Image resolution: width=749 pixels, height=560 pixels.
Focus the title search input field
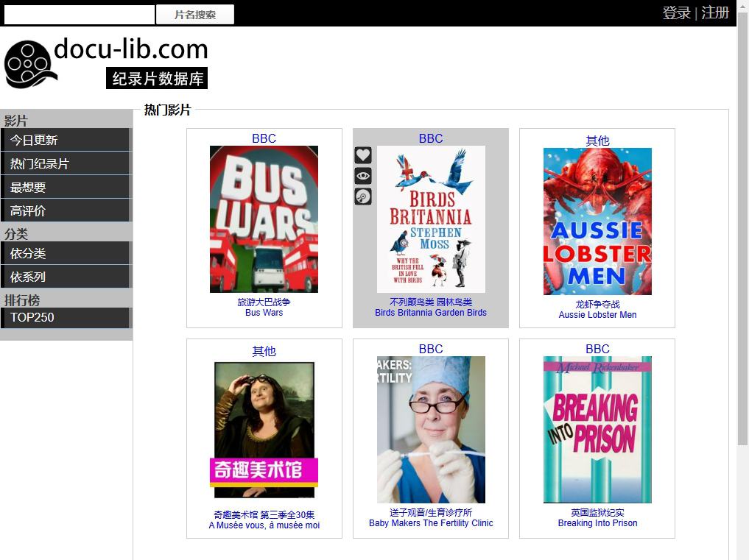click(x=80, y=14)
